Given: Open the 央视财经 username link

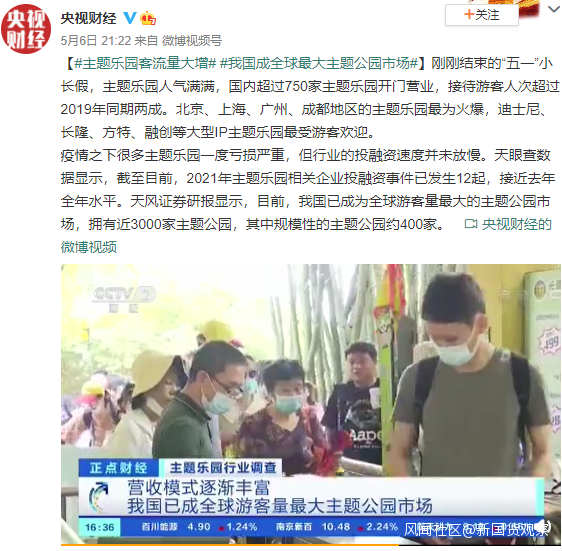Looking at the screenshot, I should (x=89, y=18).
